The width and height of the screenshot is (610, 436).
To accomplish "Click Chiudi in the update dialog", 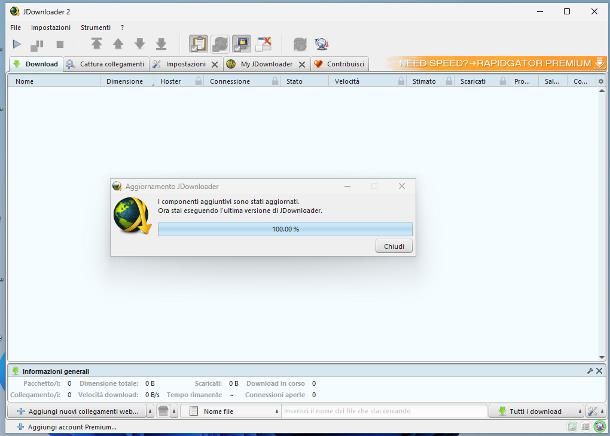I will (394, 247).
